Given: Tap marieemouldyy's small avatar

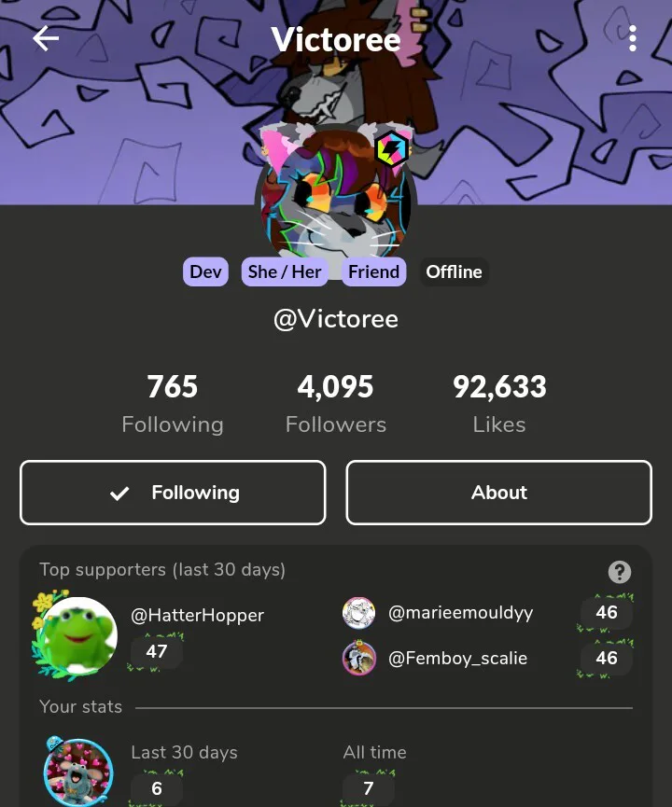Looking at the screenshot, I should click(x=359, y=613).
